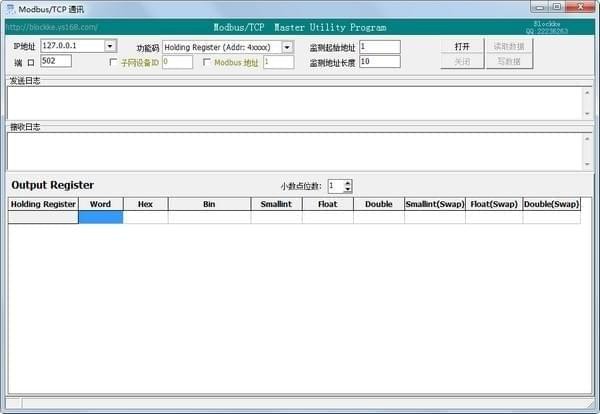The width and height of the screenshot is (600, 414).
Task: Select the highlighted Word cell in table
Action: pyautogui.click(x=100, y=217)
